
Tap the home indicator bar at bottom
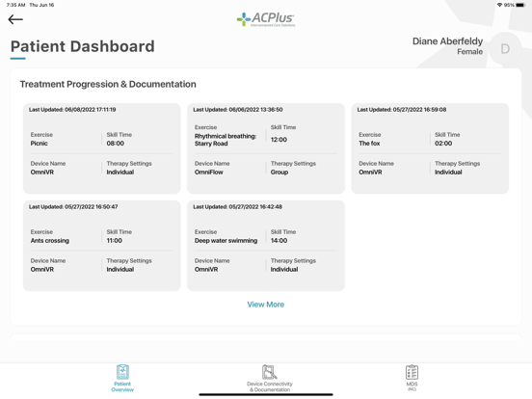(266, 394)
